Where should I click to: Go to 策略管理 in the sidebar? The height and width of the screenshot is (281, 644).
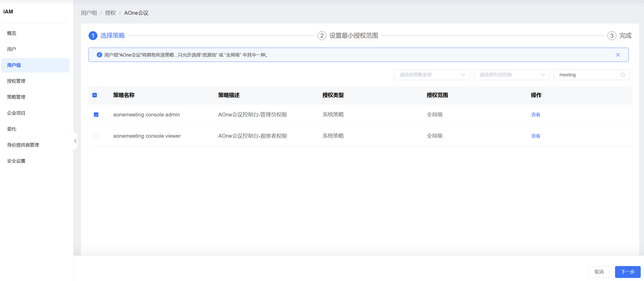tap(16, 97)
